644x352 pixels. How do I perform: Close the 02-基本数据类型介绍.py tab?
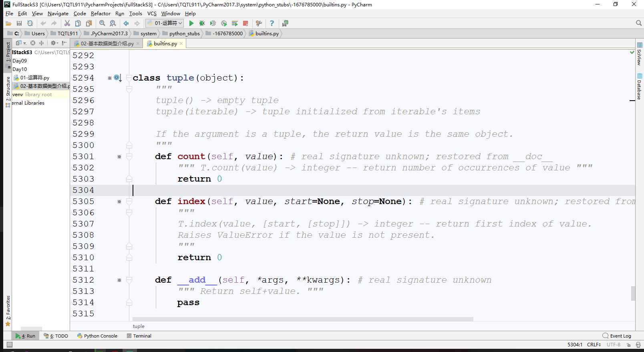(138, 43)
